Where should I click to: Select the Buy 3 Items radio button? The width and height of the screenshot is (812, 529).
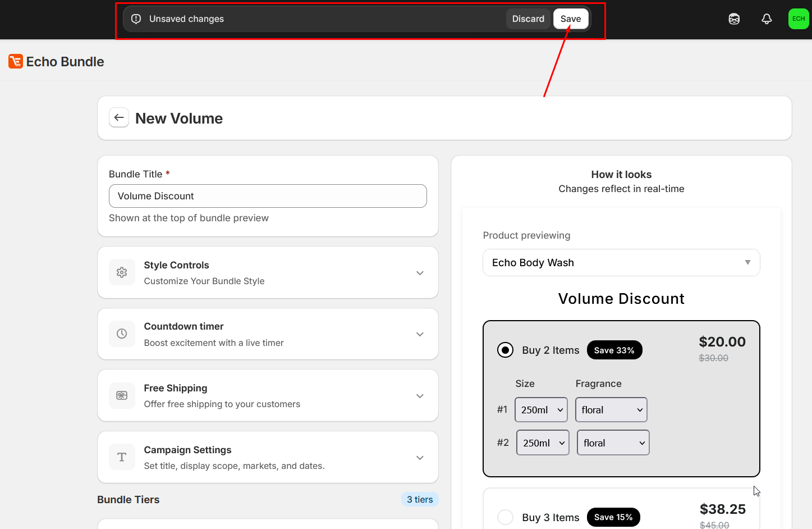505,517
